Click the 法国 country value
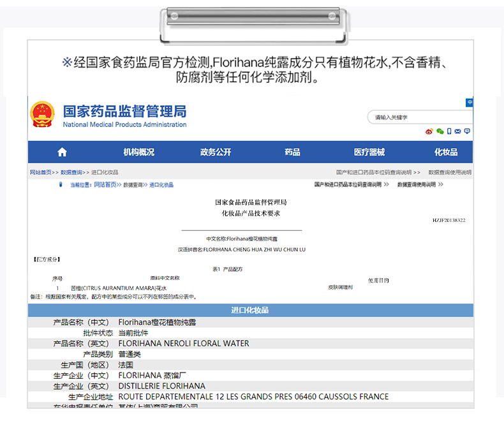This screenshot has width=504, height=435. [x=126, y=365]
